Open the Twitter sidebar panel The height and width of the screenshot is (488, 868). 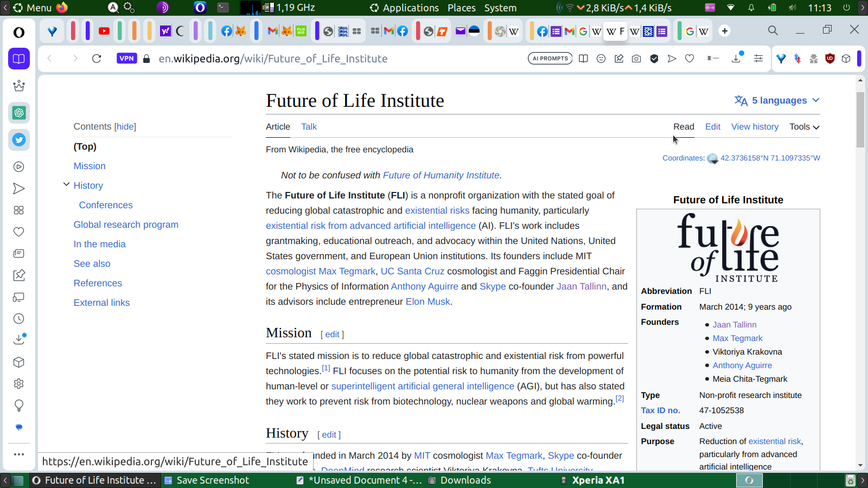tap(19, 140)
